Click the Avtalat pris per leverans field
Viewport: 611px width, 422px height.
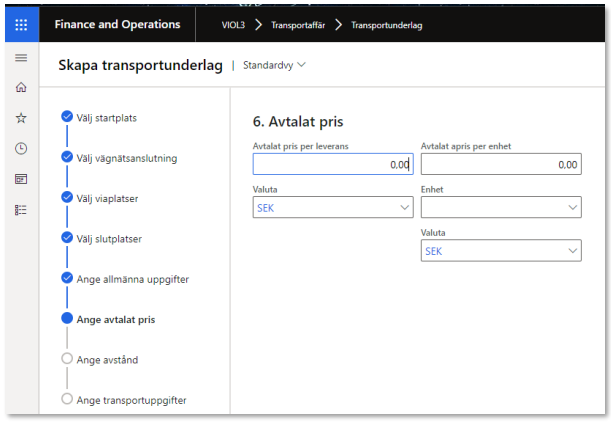click(332, 165)
